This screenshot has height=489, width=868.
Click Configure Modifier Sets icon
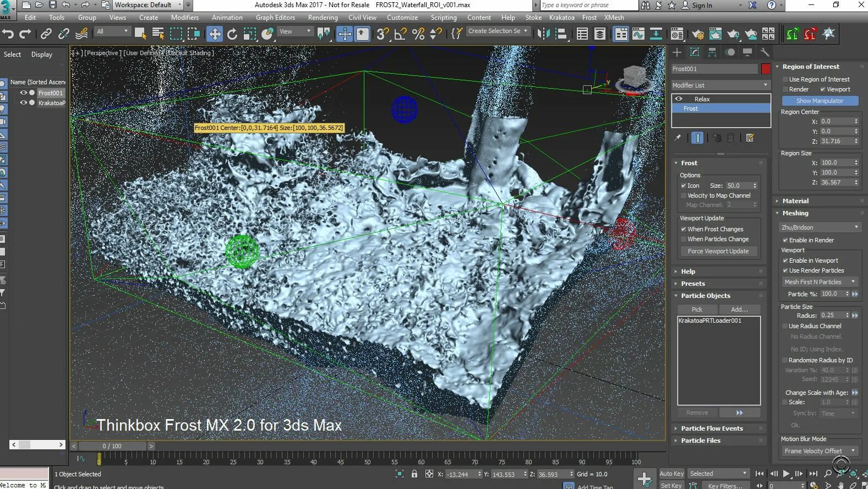750,138
